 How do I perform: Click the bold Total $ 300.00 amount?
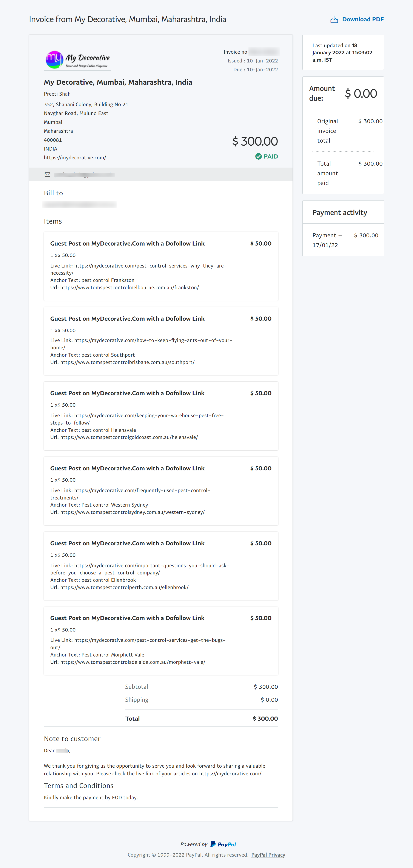point(265,718)
